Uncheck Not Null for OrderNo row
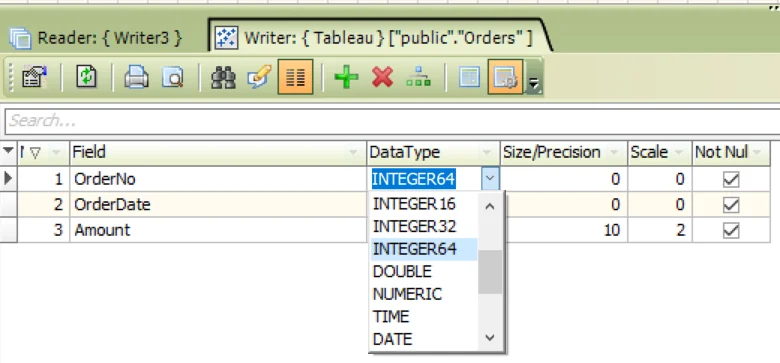This screenshot has width=780, height=363. [731, 179]
